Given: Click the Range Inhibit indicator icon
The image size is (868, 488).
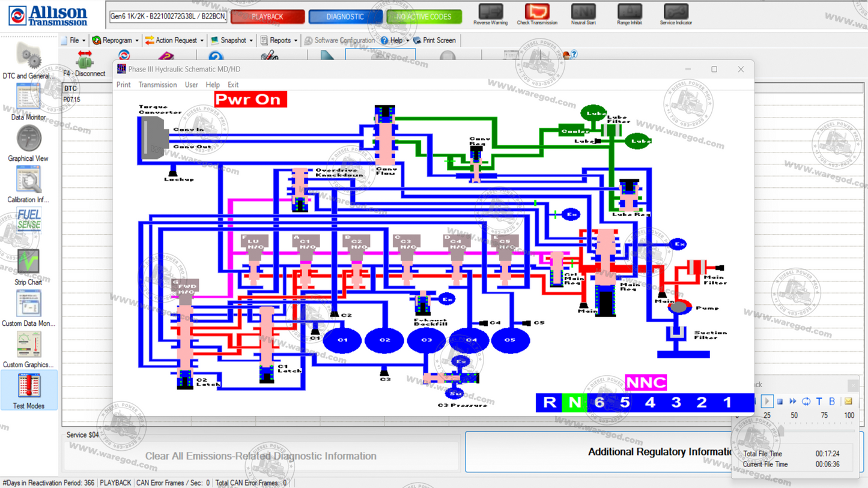Looking at the screenshot, I should click(630, 11).
